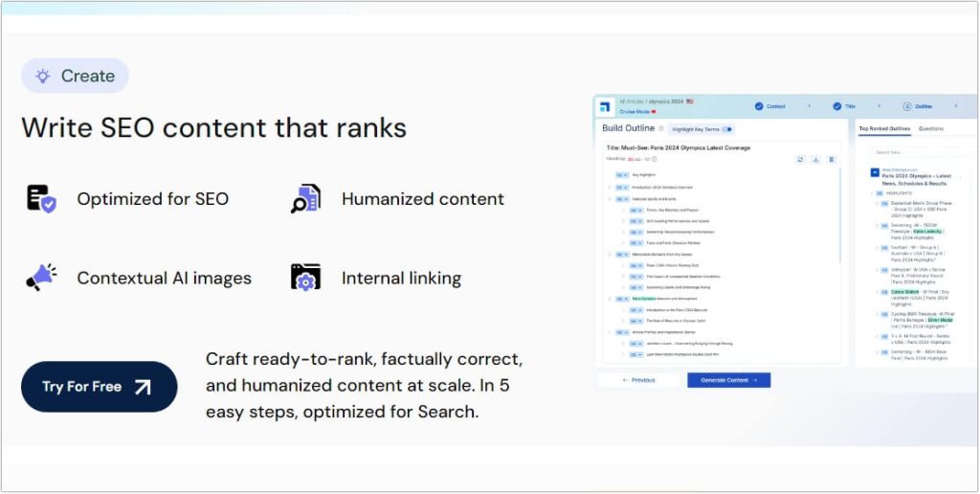Click the refresh outline icon
Viewport: 980px width, 494px height.
click(x=799, y=160)
